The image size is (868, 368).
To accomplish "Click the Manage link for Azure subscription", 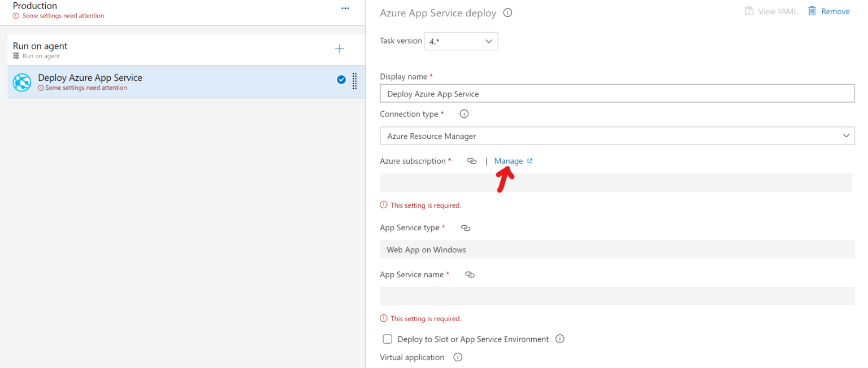I will (509, 161).
